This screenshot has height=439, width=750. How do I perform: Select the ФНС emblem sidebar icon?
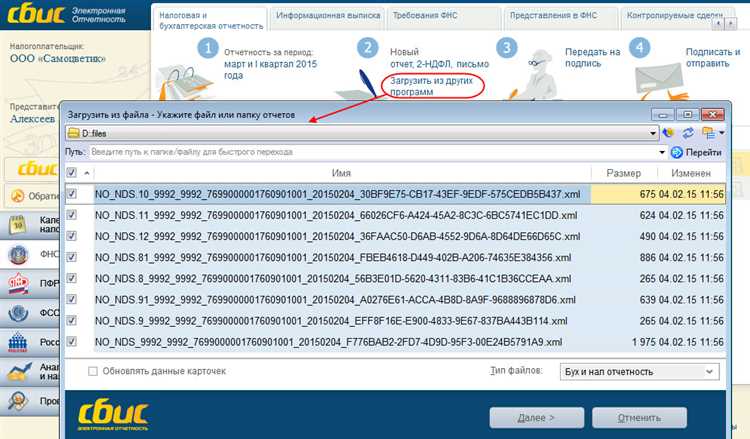(19, 255)
